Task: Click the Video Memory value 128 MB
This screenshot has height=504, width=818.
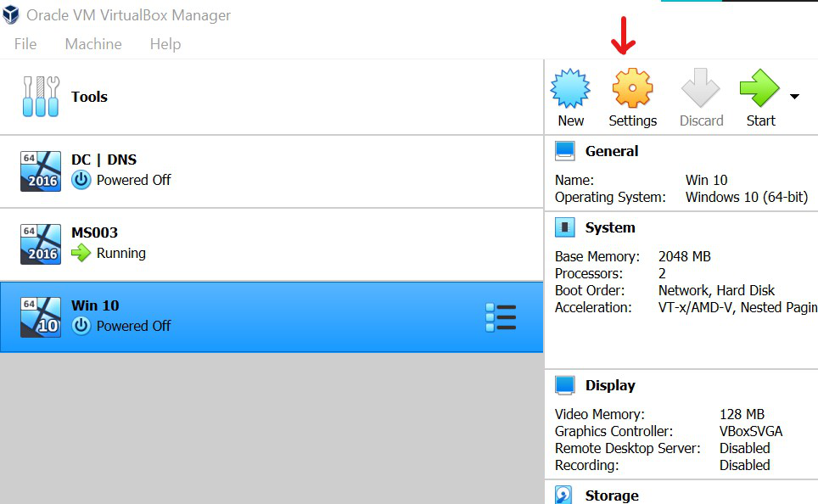Action: pyautogui.click(x=742, y=414)
